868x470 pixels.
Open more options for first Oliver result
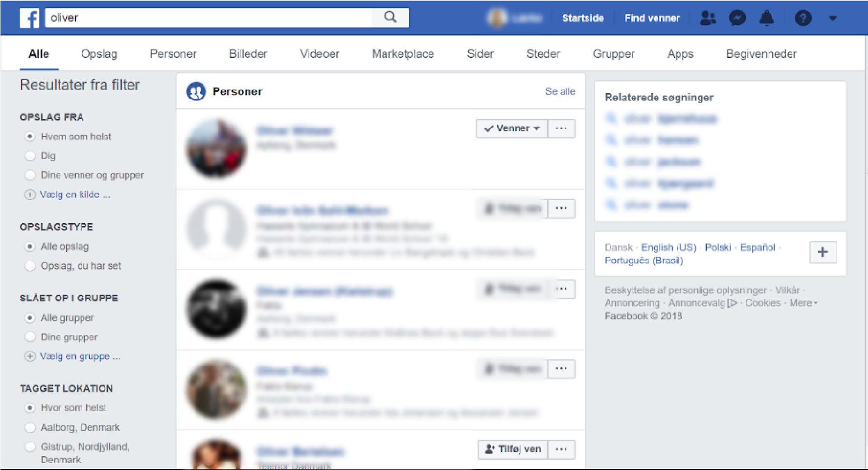tap(561, 129)
